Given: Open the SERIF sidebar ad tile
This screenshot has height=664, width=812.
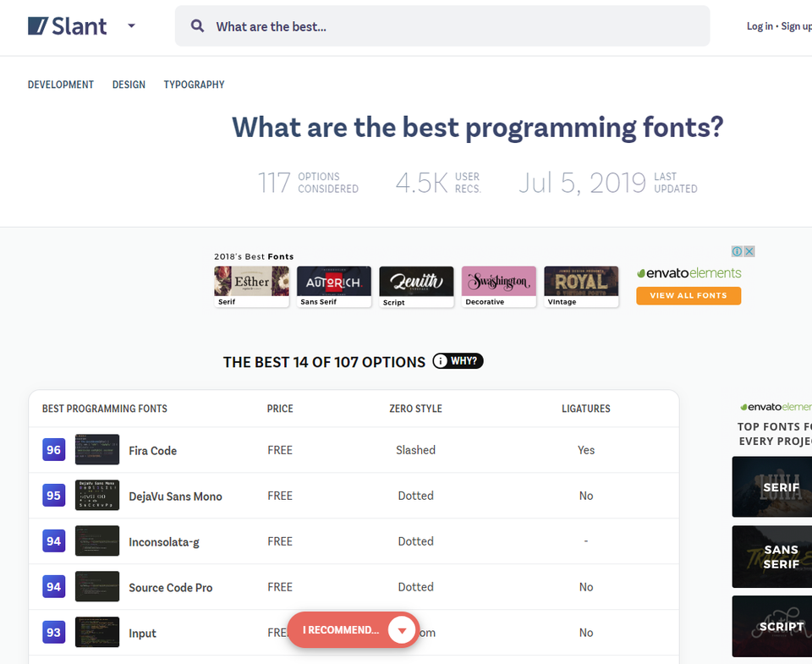Looking at the screenshot, I should 772,487.
